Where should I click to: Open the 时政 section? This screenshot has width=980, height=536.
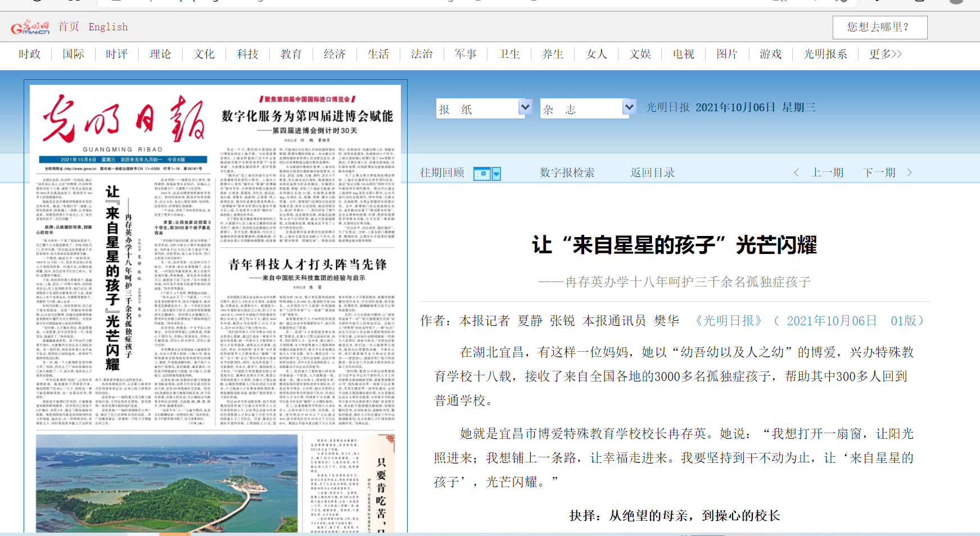click(x=29, y=54)
